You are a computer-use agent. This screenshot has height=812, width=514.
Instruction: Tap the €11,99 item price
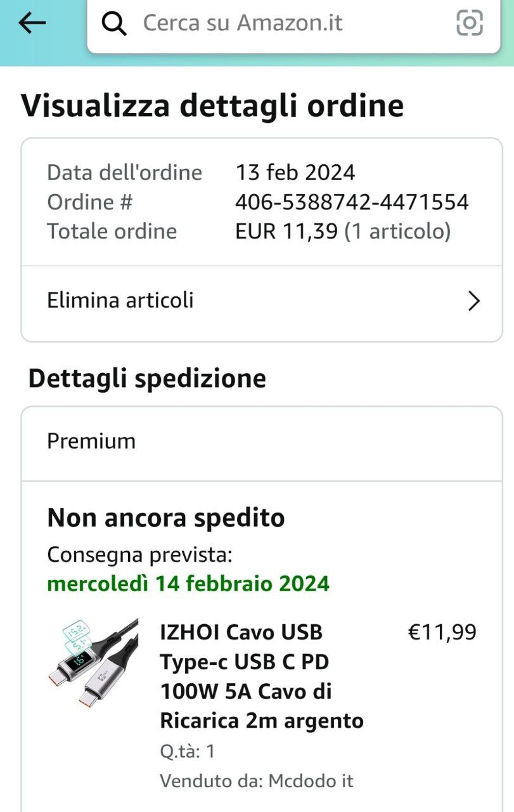pos(442,632)
